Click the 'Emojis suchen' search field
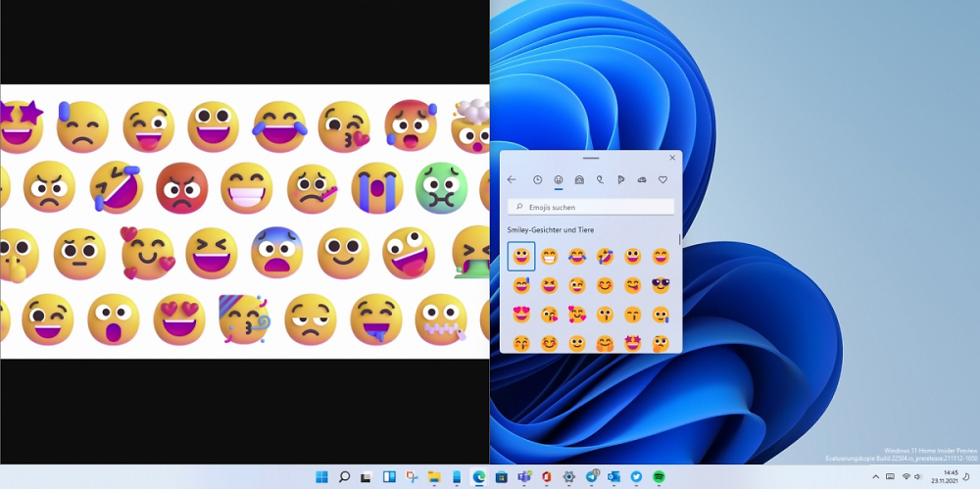980x489 pixels. point(591,207)
